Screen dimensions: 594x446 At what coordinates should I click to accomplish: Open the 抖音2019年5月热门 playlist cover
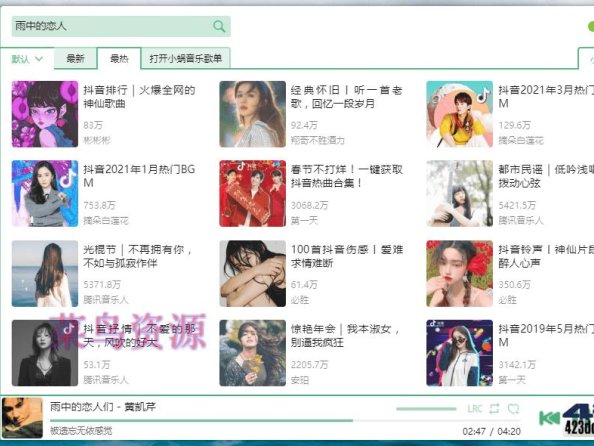pyautogui.click(x=460, y=353)
